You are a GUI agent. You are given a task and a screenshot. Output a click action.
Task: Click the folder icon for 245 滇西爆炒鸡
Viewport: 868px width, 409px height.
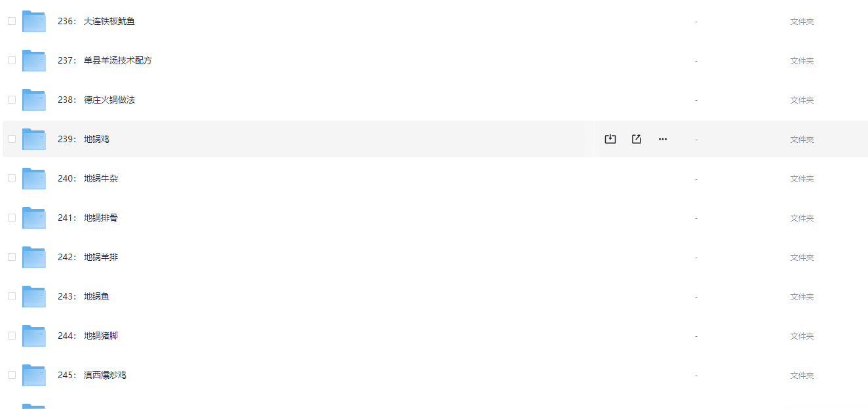click(x=34, y=376)
